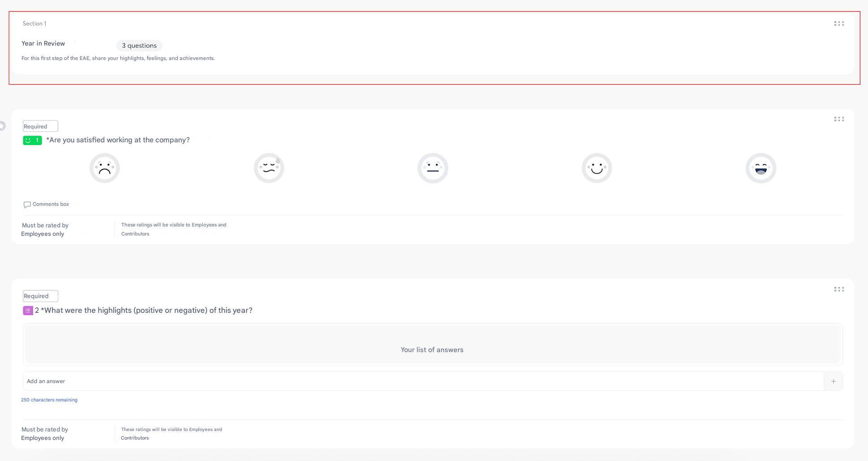Select the neutral face rating
This screenshot has height=461, width=868.
pyautogui.click(x=432, y=168)
